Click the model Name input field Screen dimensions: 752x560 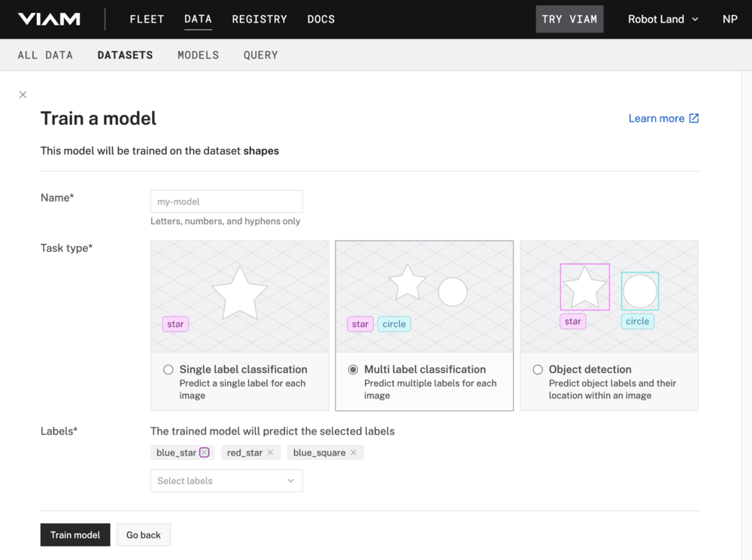pyautogui.click(x=226, y=201)
